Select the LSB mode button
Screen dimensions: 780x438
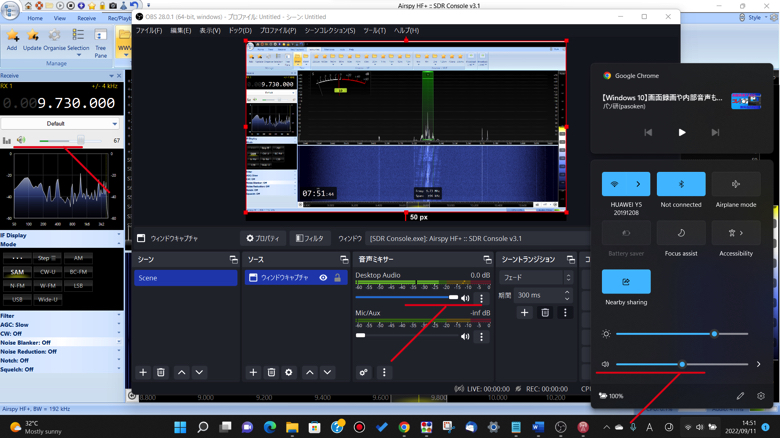pyautogui.click(x=78, y=286)
